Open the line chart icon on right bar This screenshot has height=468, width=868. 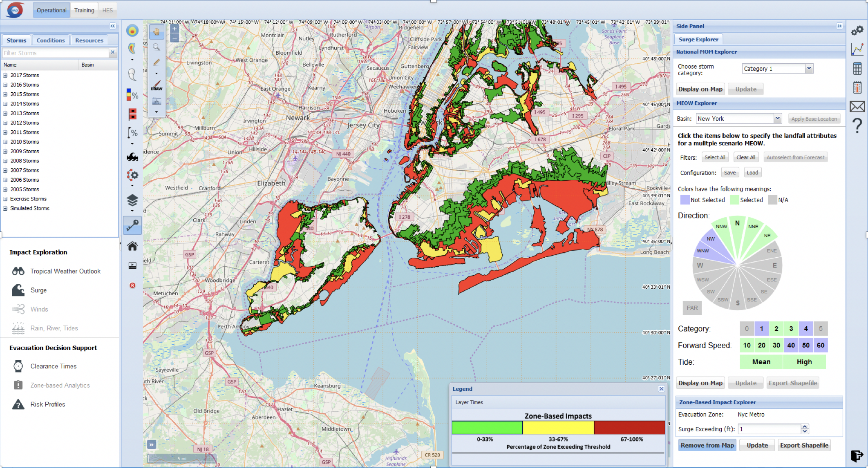[x=857, y=49]
